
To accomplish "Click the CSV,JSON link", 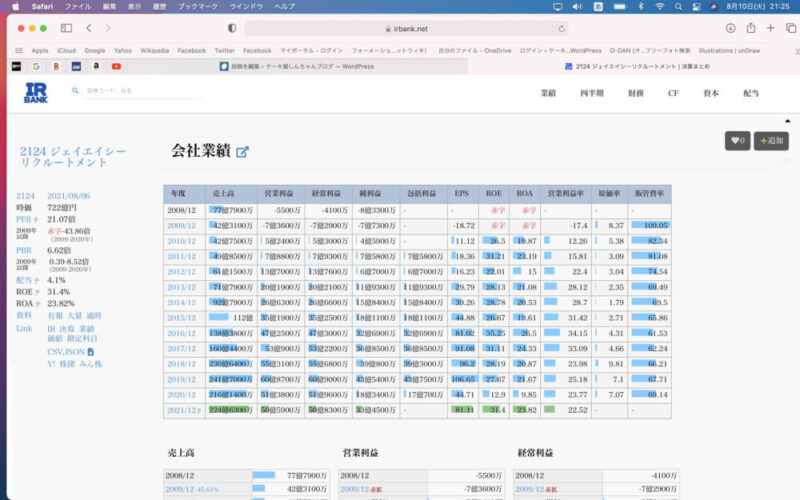I will (66, 352).
